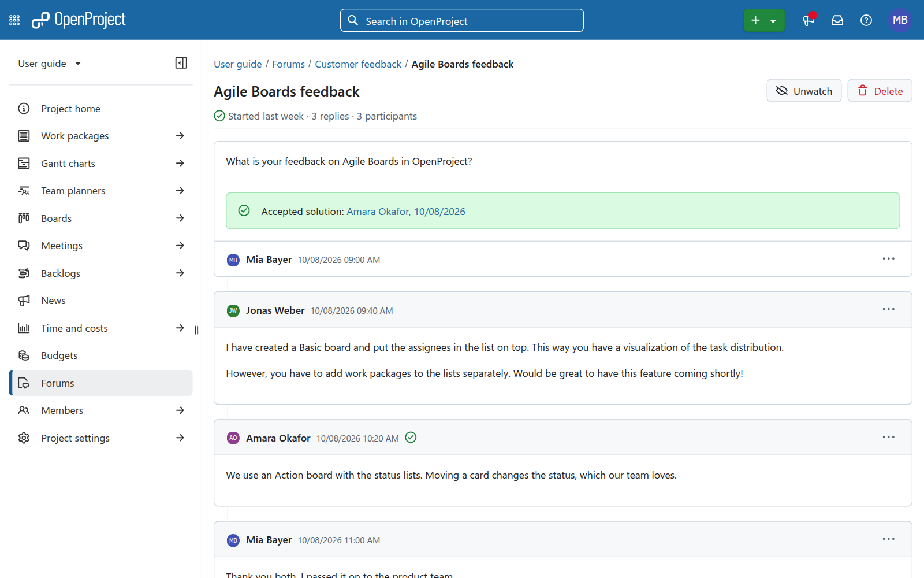Click Jonas Weber's JW avatar

[233, 311]
